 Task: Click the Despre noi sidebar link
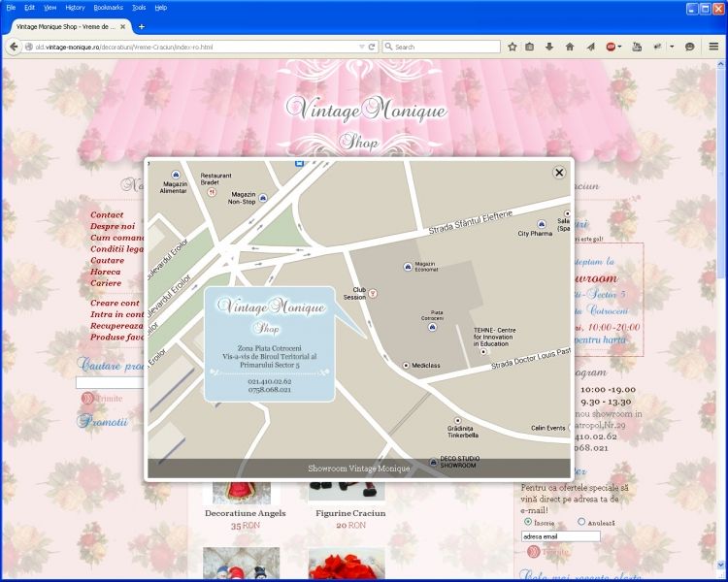tap(113, 225)
